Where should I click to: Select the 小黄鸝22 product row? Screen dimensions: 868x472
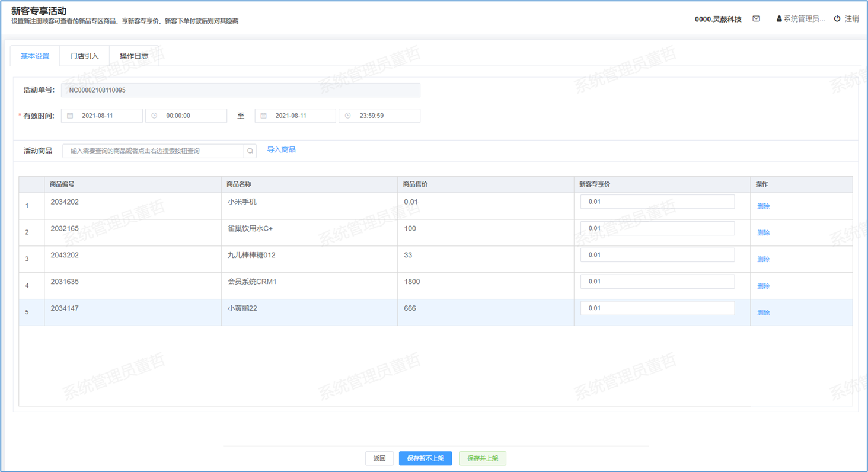(308, 312)
